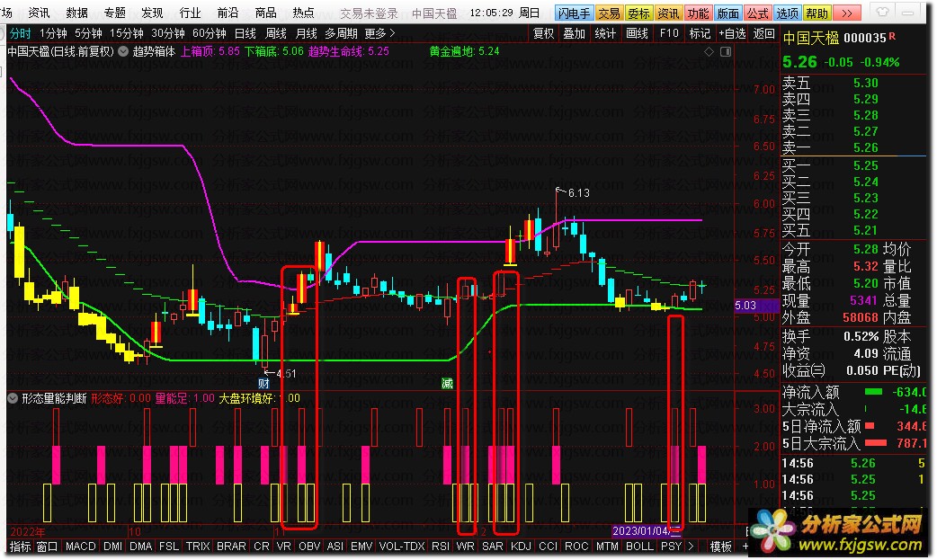
Task: Open the 多周期 view
Action: click(341, 33)
